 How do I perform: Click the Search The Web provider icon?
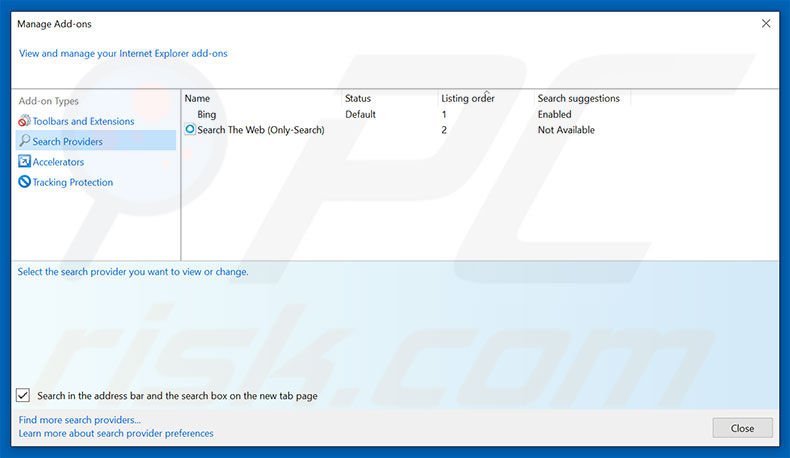pyautogui.click(x=190, y=129)
